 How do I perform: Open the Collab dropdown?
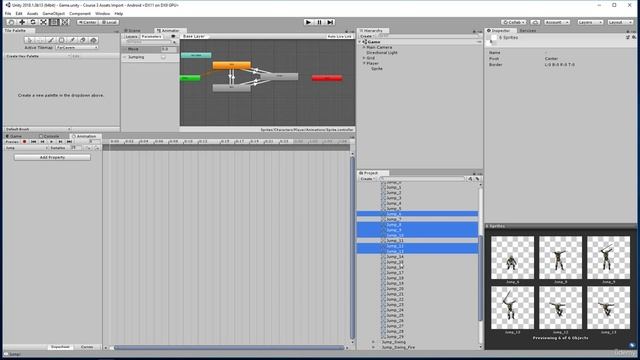(514, 22)
